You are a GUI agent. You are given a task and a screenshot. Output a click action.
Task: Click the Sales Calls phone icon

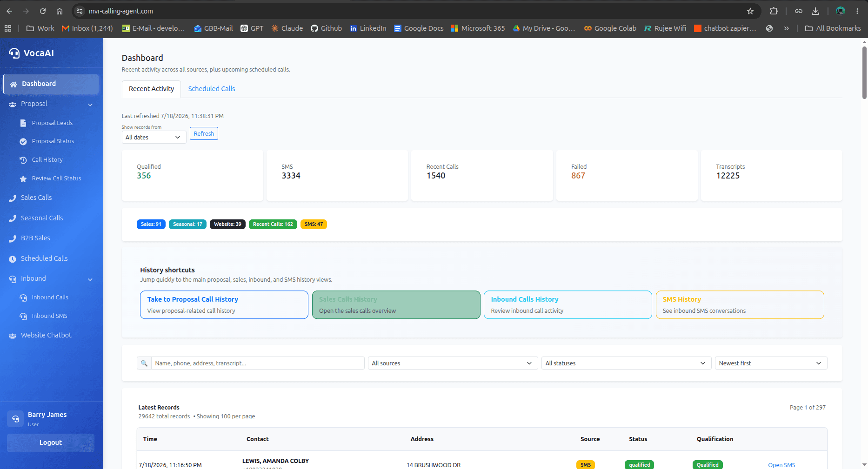pos(13,198)
